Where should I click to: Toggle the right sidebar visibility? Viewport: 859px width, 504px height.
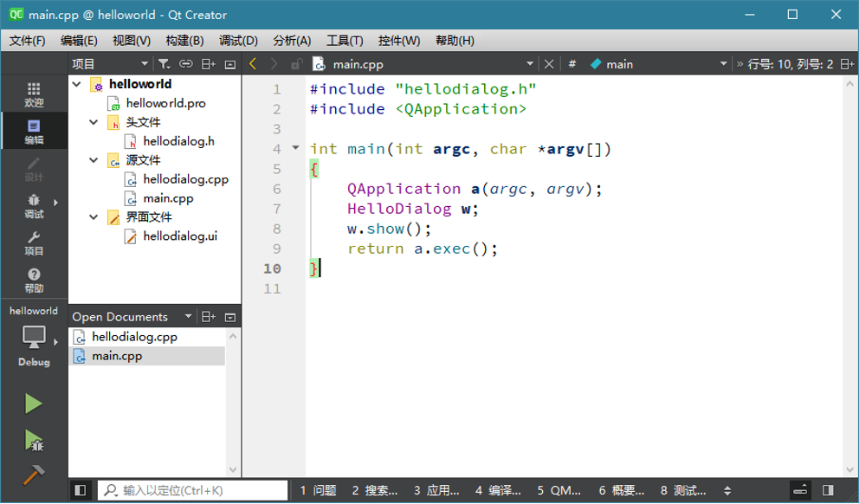tap(828, 490)
